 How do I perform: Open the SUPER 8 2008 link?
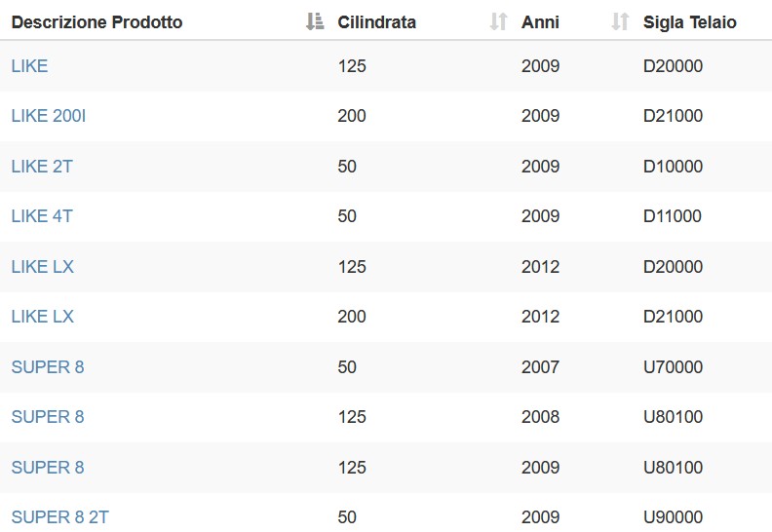48,417
